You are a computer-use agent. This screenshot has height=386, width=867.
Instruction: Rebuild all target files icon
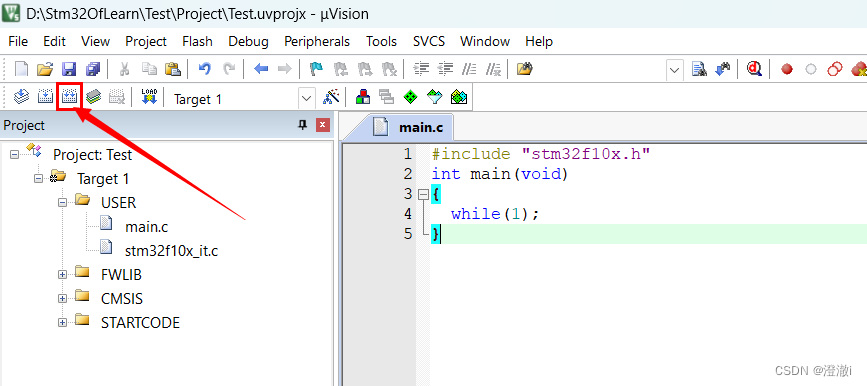tap(69, 97)
